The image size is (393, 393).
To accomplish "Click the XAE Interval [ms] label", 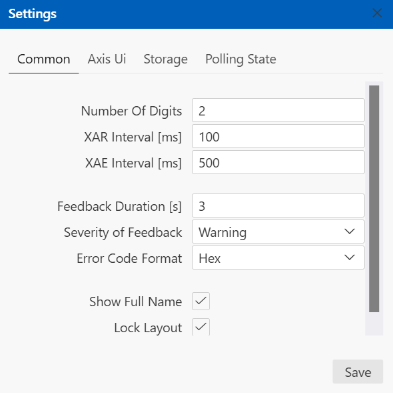I will click(x=133, y=163).
